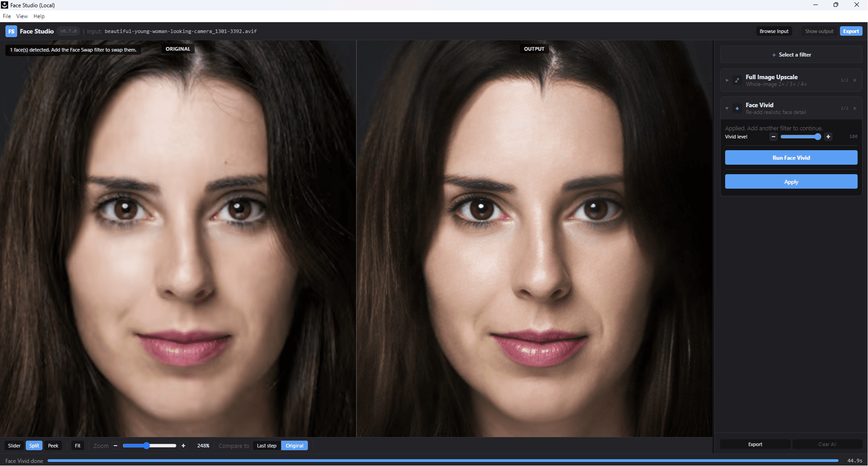The height and width of the screenshot is (466, 868).
Task: Click the bottom Export button in sidebar
Action: coord(755,444)
